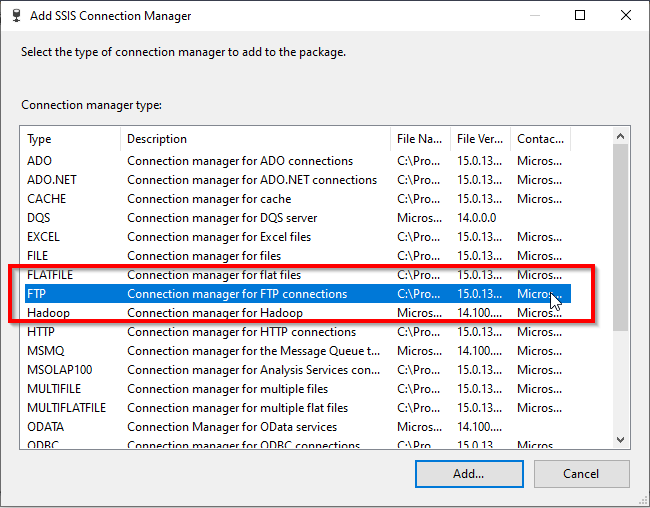The width and height of the screenshot is (650, 508).
Task: Minimize the connection manager dialog
Action: click(x=535, y=16)
